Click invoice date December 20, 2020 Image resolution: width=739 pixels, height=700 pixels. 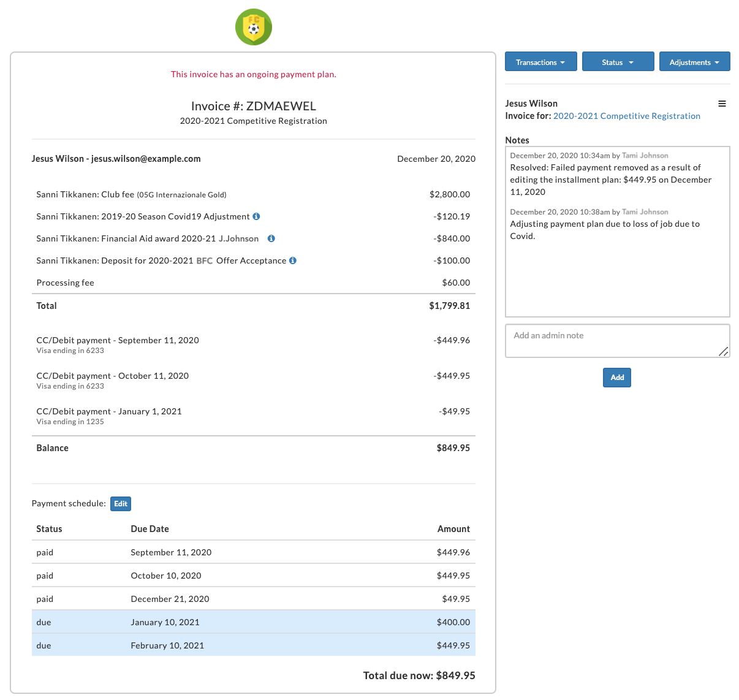coord(436,159)
